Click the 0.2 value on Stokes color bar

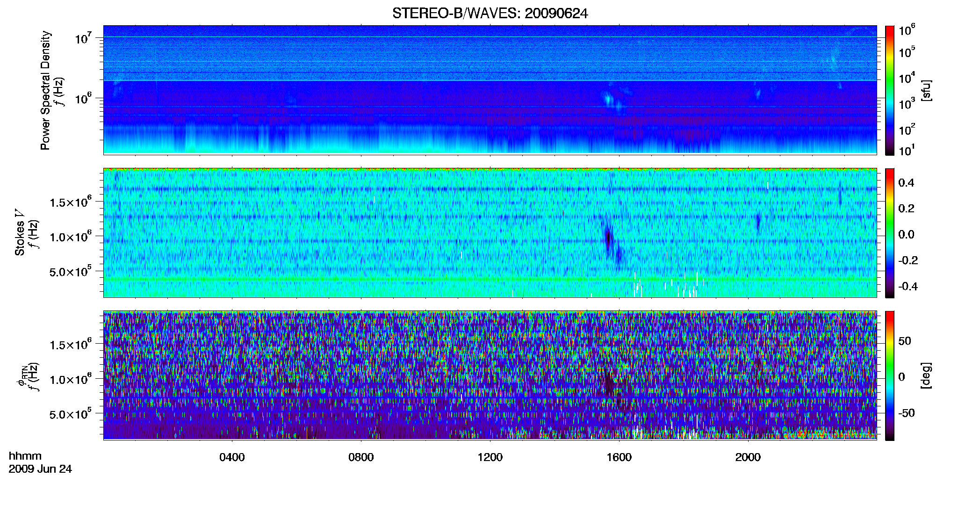(906, 209)
